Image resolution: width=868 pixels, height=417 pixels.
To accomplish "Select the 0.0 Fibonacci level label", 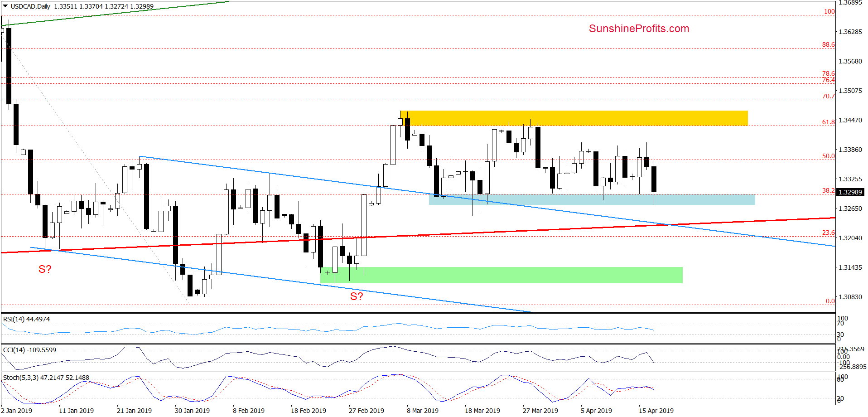I will (830, 301).
